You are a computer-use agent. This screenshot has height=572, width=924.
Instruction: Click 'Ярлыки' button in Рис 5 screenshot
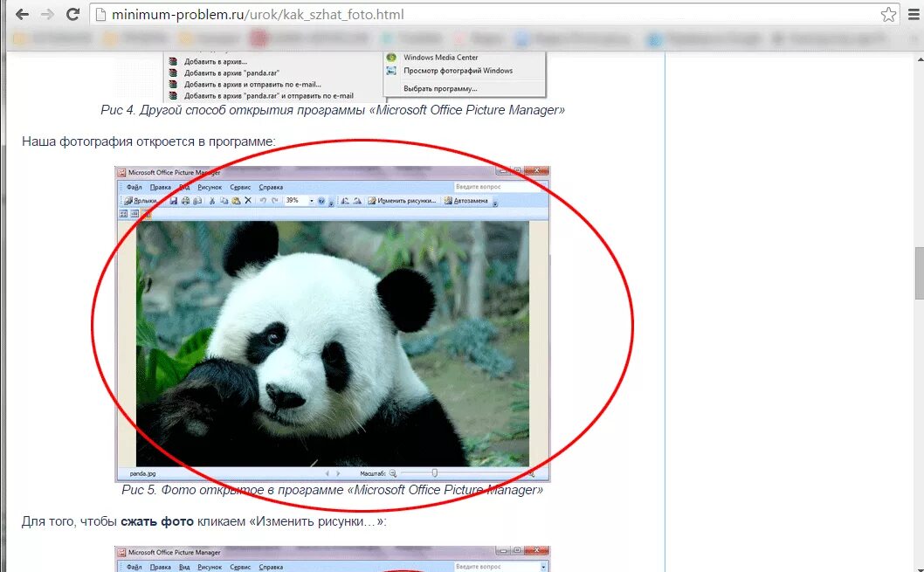click(x=141, y=201)
